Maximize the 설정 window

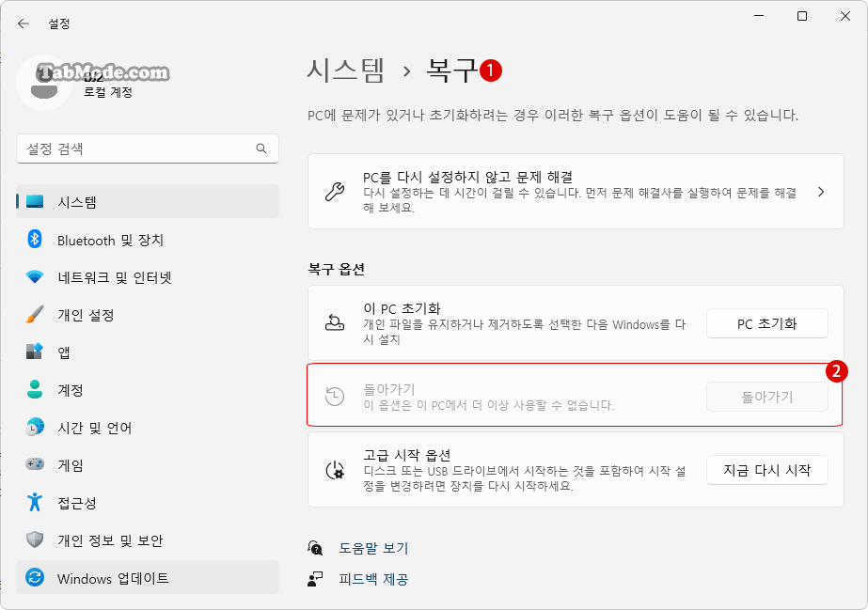(x=801, y=16)
